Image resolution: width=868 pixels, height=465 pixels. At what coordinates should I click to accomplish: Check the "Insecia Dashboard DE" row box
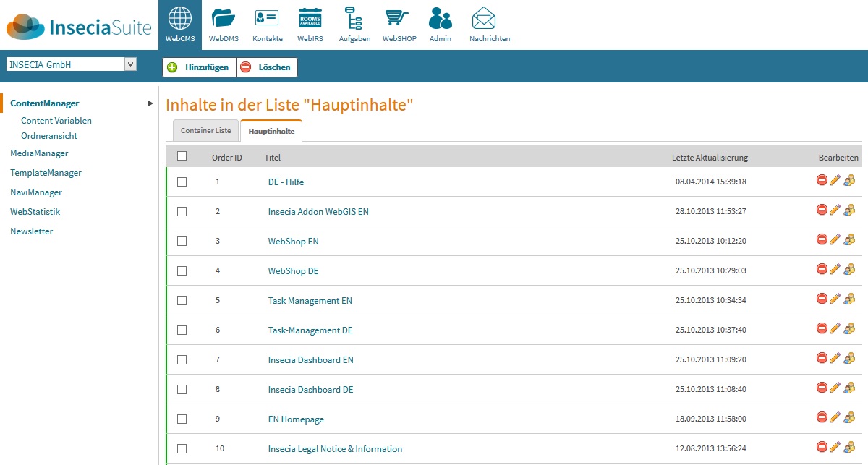[x=182, y=390]
